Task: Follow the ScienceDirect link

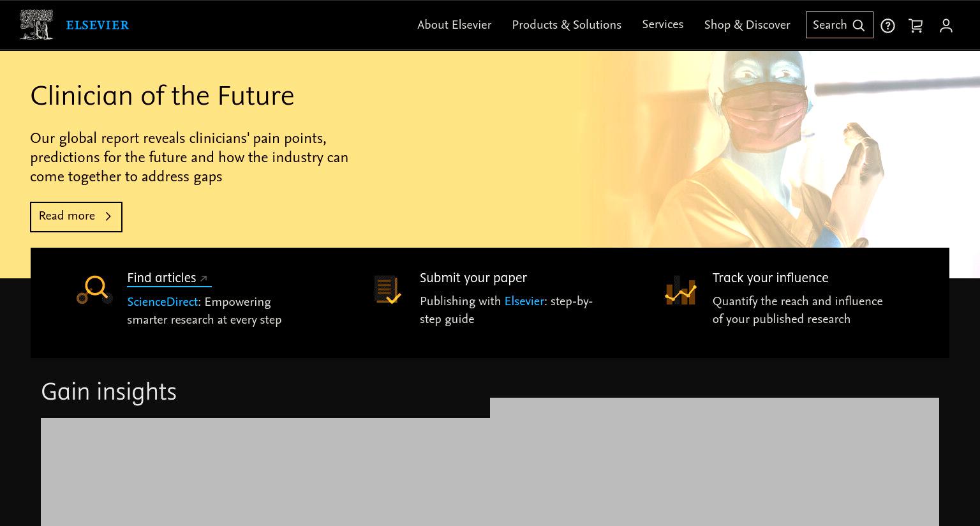Action: (162, 302)
